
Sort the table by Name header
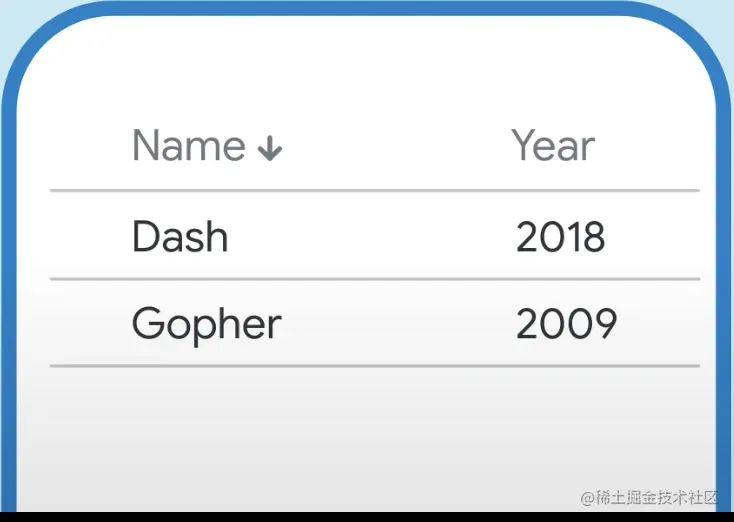pos(189,146)
